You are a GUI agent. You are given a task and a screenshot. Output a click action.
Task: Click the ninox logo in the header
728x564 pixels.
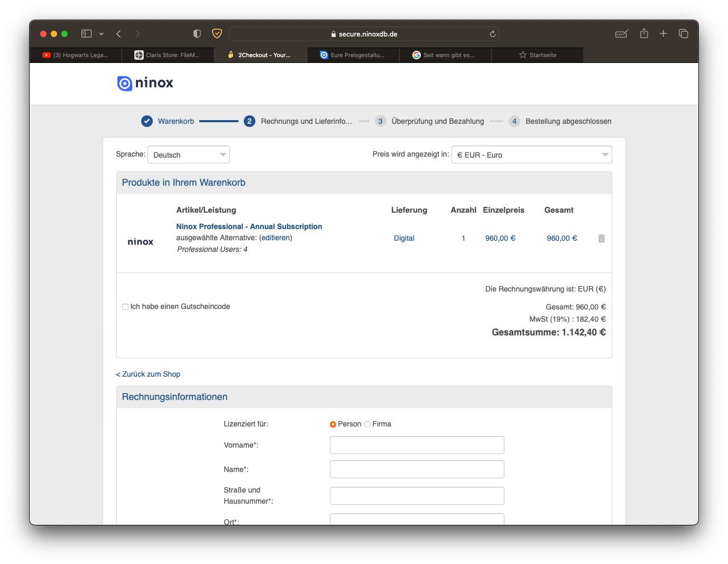pyautogui.click(x=145, y=83)
